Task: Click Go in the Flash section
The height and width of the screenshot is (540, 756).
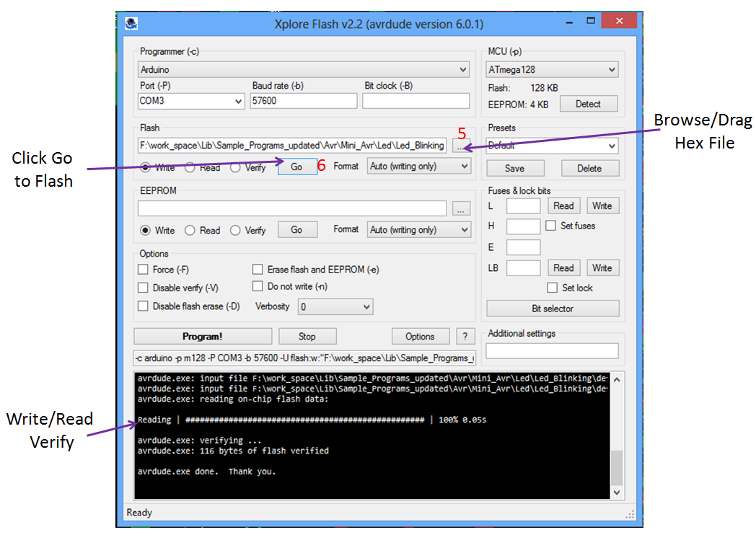Action: (x=297, y=167)
